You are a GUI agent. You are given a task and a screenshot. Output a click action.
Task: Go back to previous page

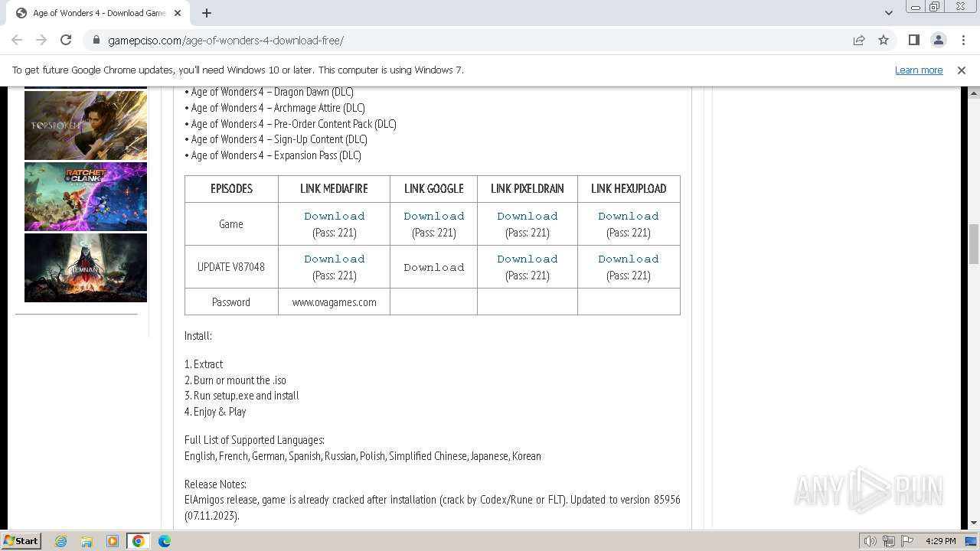[17, 40]
